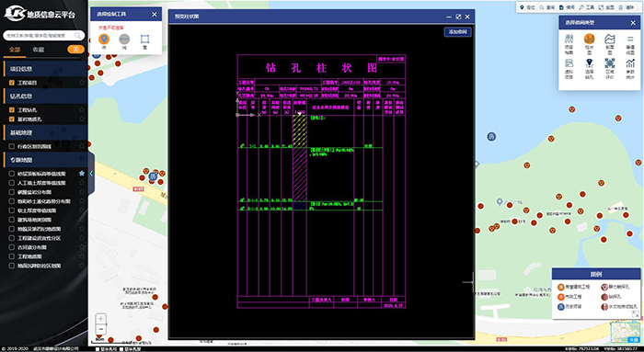Screen dimensions: 644x352
Task: Click the 定位 locate button in toolbar
Action: click(x=527, y=7)
